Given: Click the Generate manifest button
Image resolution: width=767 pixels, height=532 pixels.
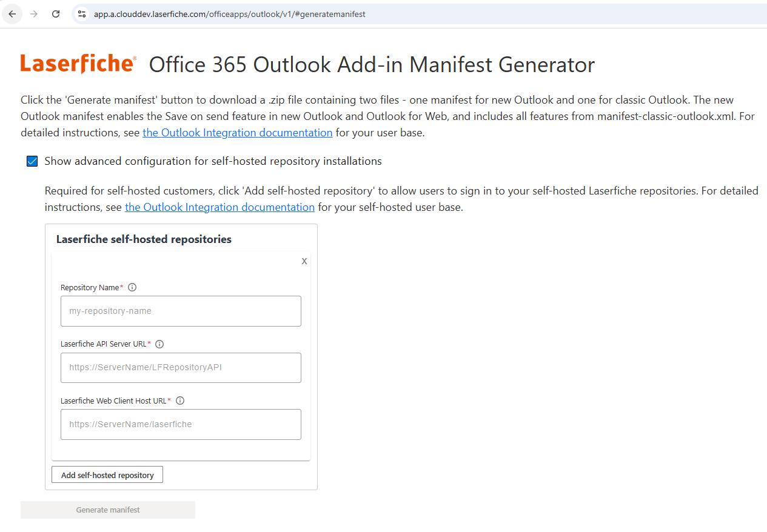Looking at the screenshot, I should tap(108, 510).
